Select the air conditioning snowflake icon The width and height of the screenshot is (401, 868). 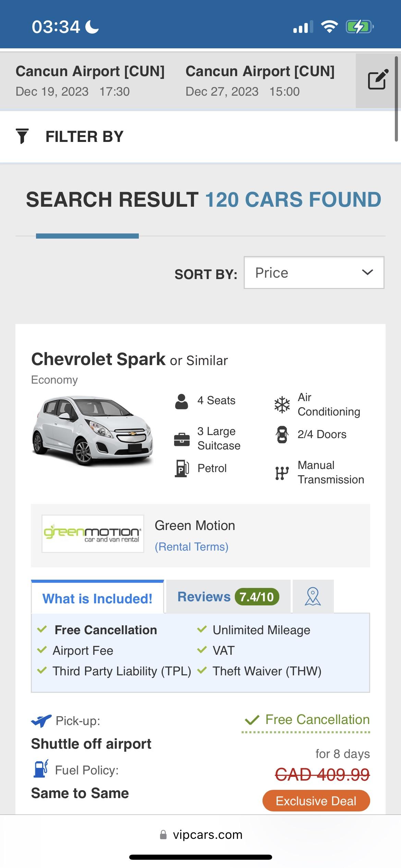pos(282,405)
